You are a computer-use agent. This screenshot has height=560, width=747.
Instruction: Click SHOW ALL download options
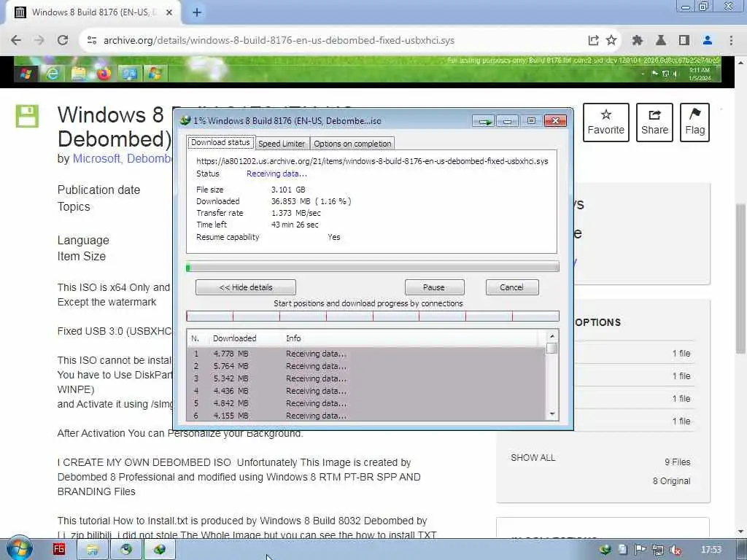pos(533,458)
